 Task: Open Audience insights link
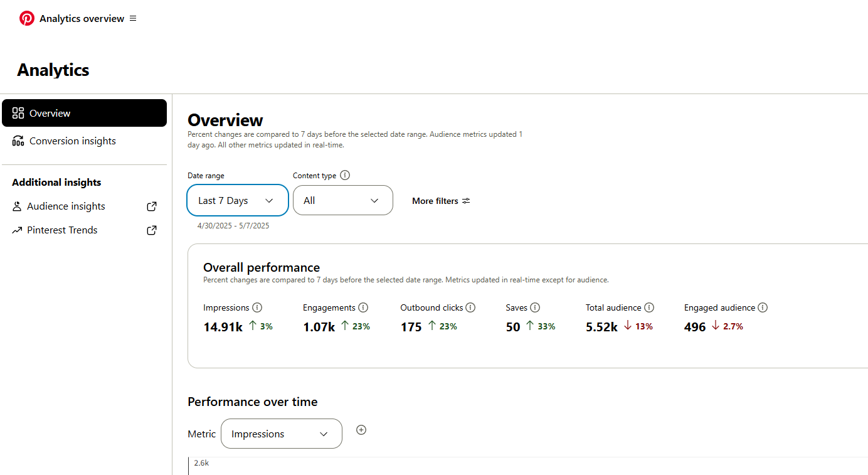[x=84, y=206]
